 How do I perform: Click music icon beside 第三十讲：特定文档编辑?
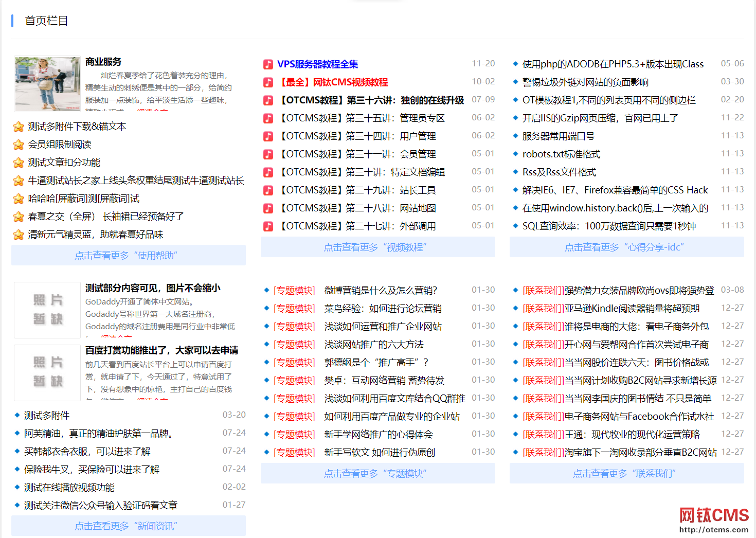click(x=268, y=172)
